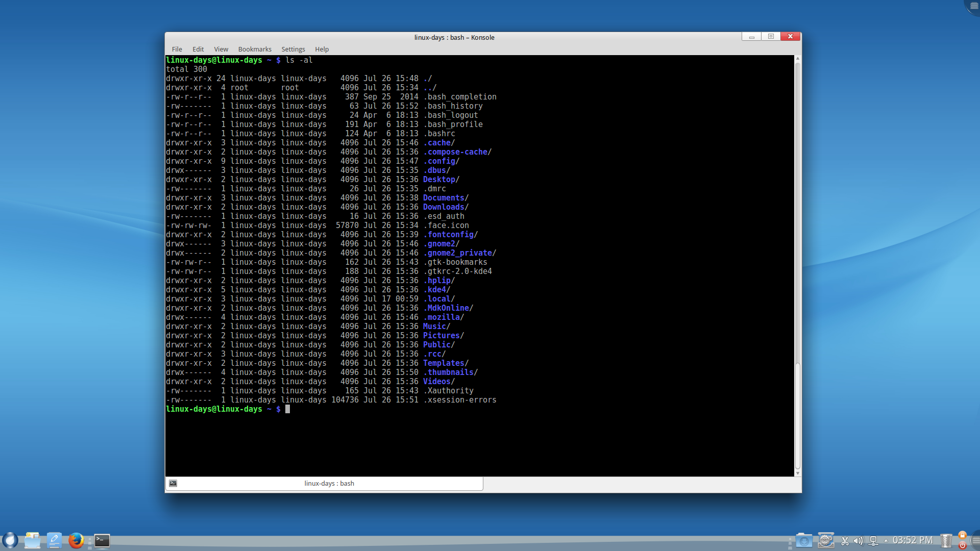Open the Edit menu in Konsole

198,49
